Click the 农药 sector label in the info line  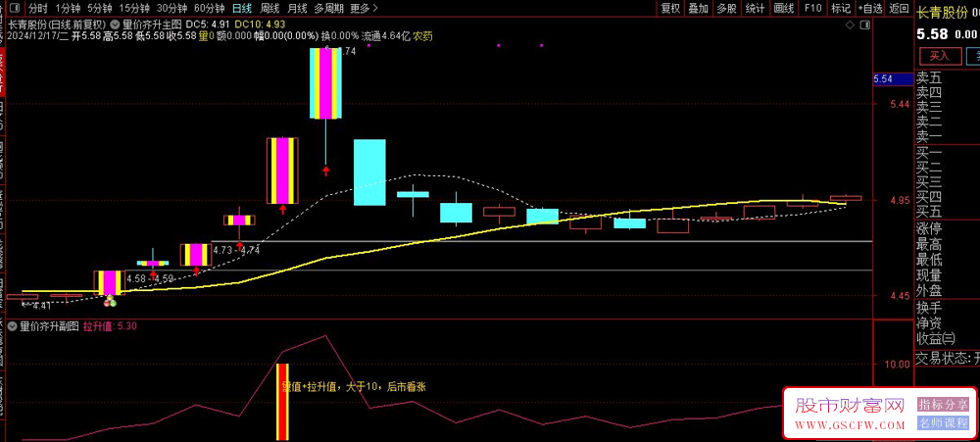click(422, 36)
